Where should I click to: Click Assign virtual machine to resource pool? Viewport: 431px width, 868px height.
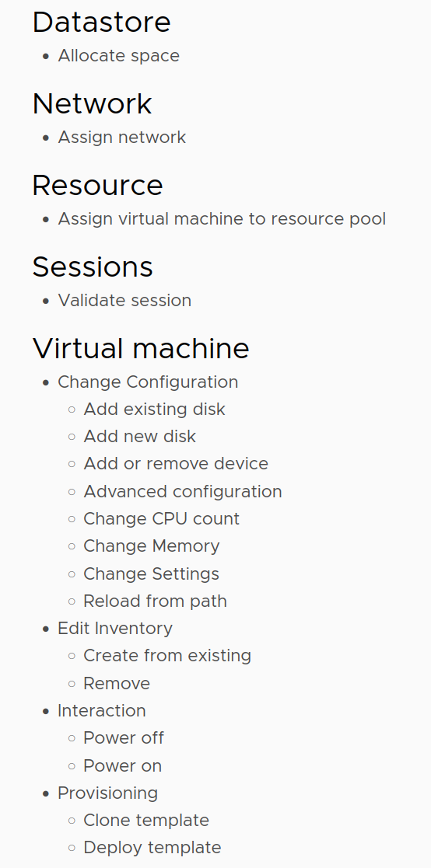(222, 218)
